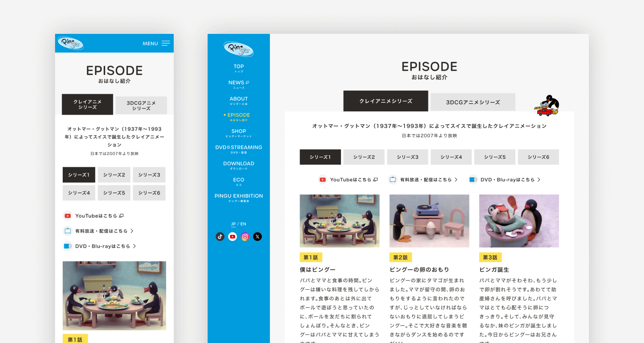This screenshot has height=343, width=644.
Task: Click episode title ピングーの卵のおもり
Action: pyautogui.click(x=419, y=270)
